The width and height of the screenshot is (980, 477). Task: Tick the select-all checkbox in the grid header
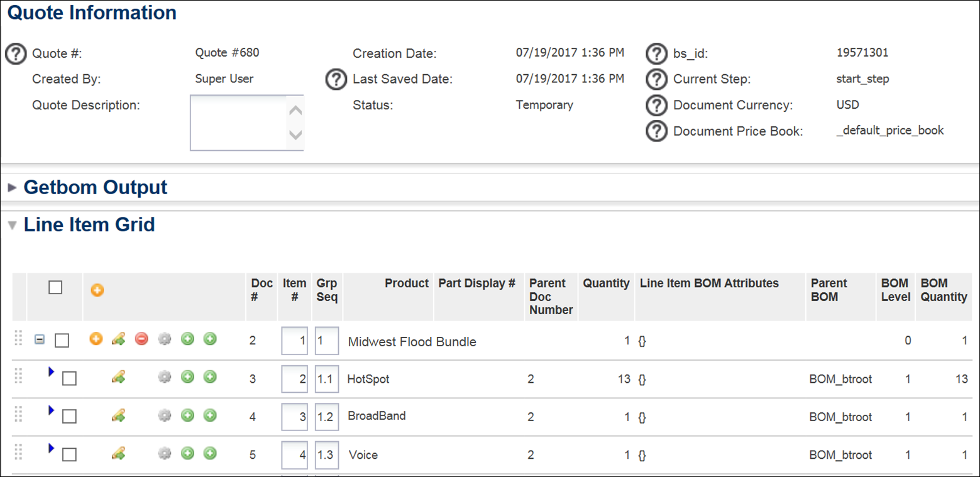click(x=55, y=288)
